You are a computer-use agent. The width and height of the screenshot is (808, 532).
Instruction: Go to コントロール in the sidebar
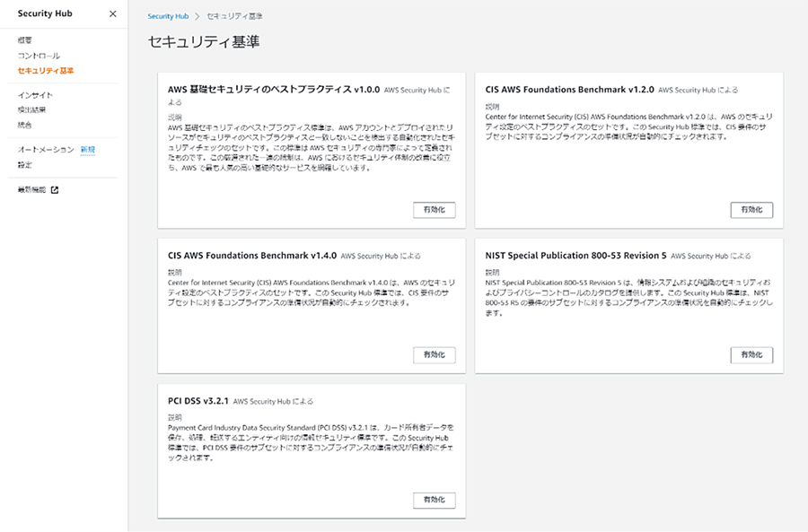point(39,56)
